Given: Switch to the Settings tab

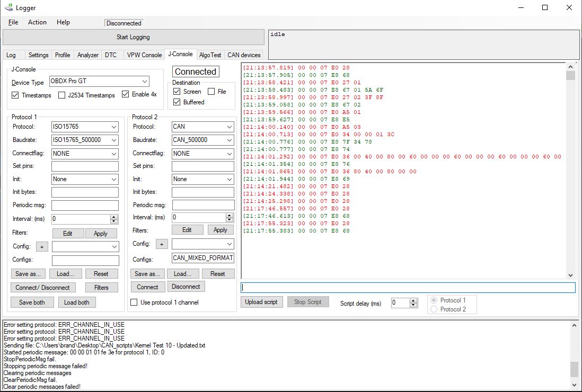Looking at the screenshot, I should pyautogui.click(x=39, y=55).
